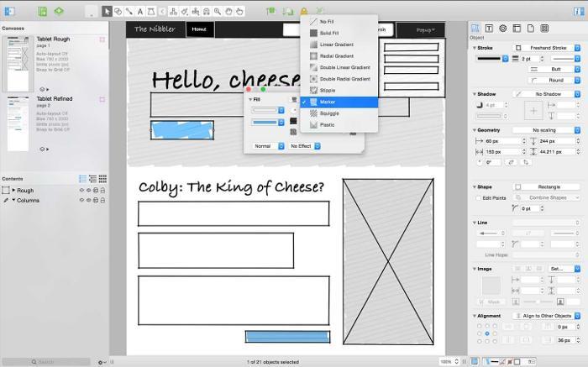Click the shadow color swatch

tap(492, 116)
